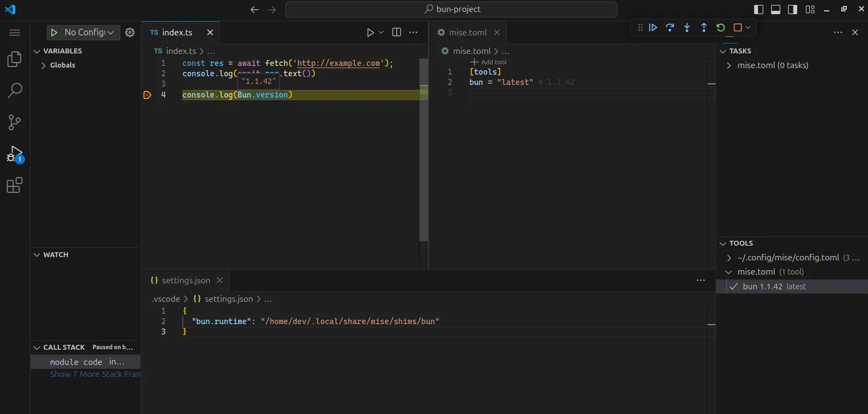
Task: Toggle the bottom panel layout button
Action: point(776,9)
